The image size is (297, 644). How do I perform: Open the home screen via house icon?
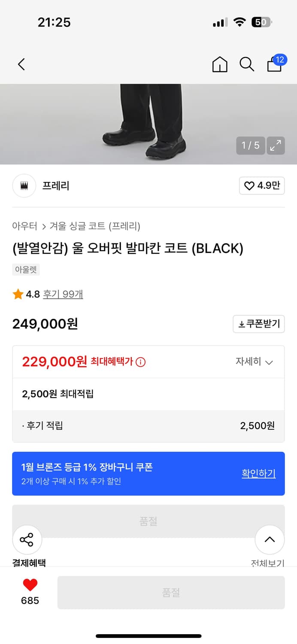pos(220,64)
